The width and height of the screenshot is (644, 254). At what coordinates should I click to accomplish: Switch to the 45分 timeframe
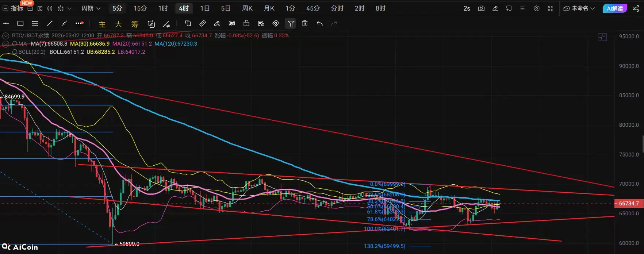[x=313, y=8]
